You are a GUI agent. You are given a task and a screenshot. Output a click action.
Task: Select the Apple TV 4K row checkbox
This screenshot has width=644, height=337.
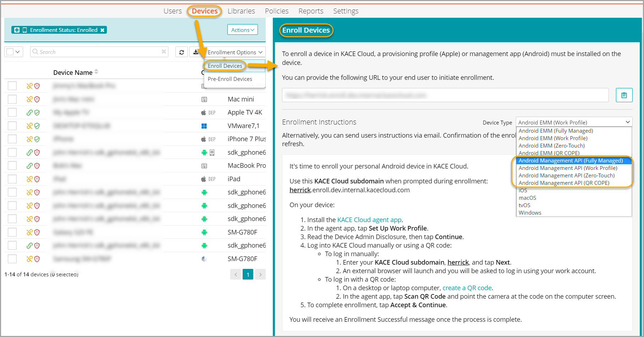point(12,112)
